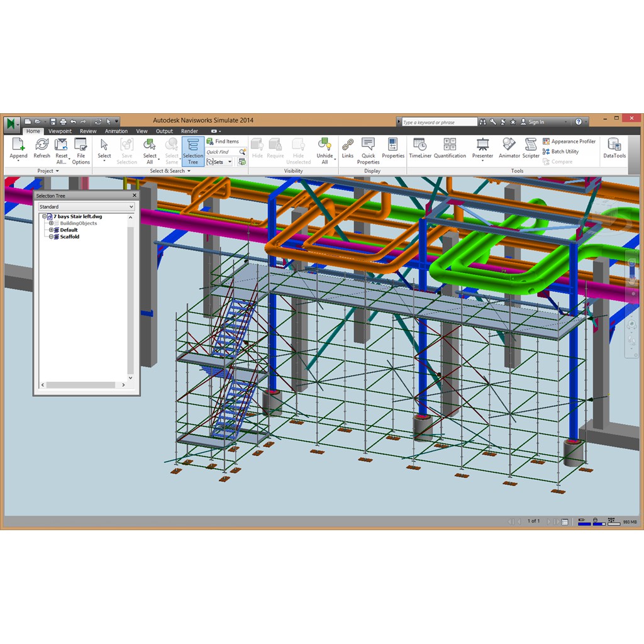Toggle the Selection Tree panel button
This screenshot has height=644, width=644.
coord(193,151)
